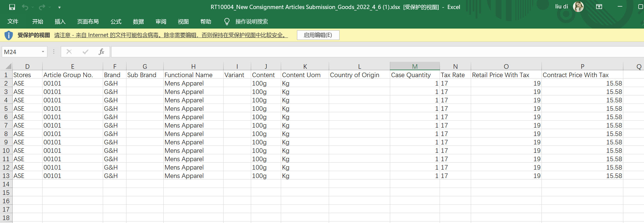Click the Redo arrow icon
Viewport: 644px width, 223px height.
tap(42, 7)
